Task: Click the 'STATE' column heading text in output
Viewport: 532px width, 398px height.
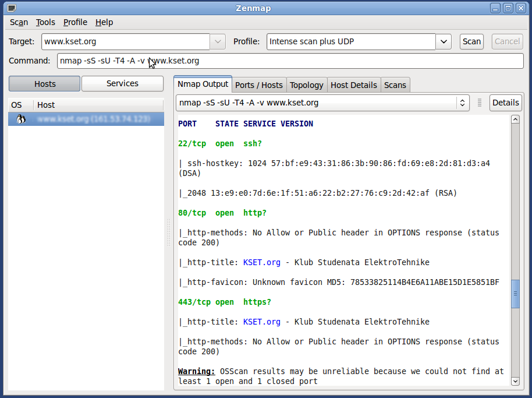Action: 226,124
